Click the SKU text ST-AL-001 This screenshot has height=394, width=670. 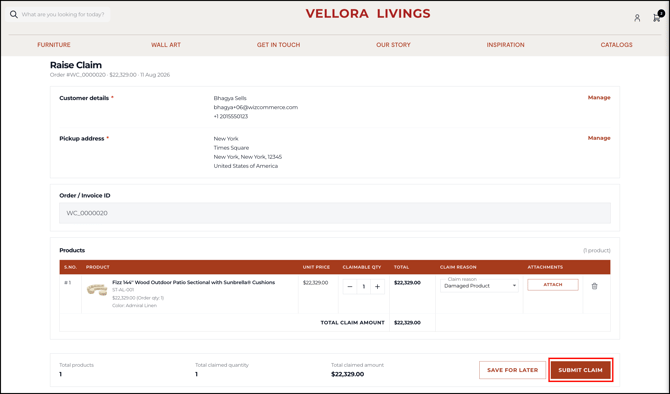tap(123, 290)
